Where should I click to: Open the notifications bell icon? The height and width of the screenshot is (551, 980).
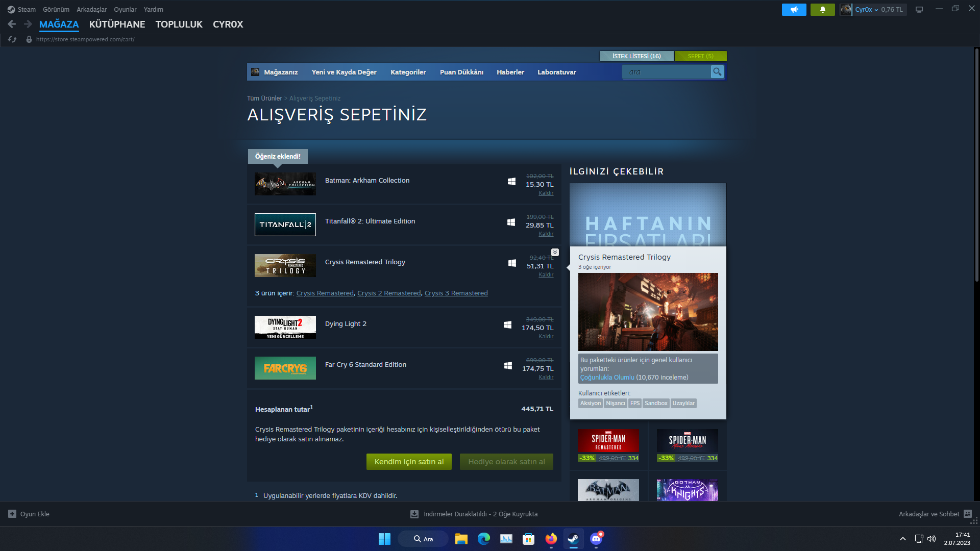tap(822, 10)
